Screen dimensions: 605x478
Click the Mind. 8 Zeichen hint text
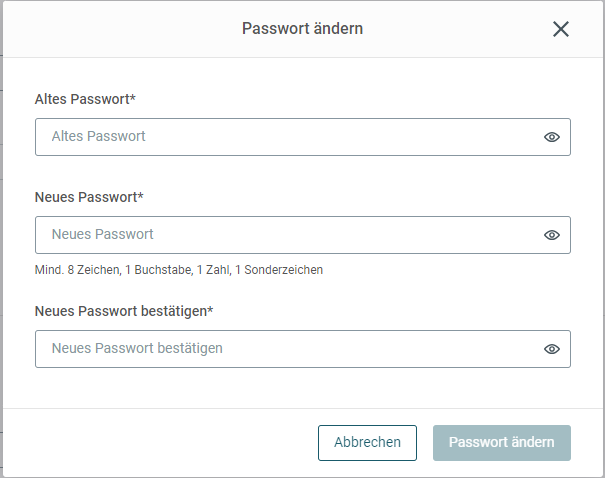coord(179,270)
